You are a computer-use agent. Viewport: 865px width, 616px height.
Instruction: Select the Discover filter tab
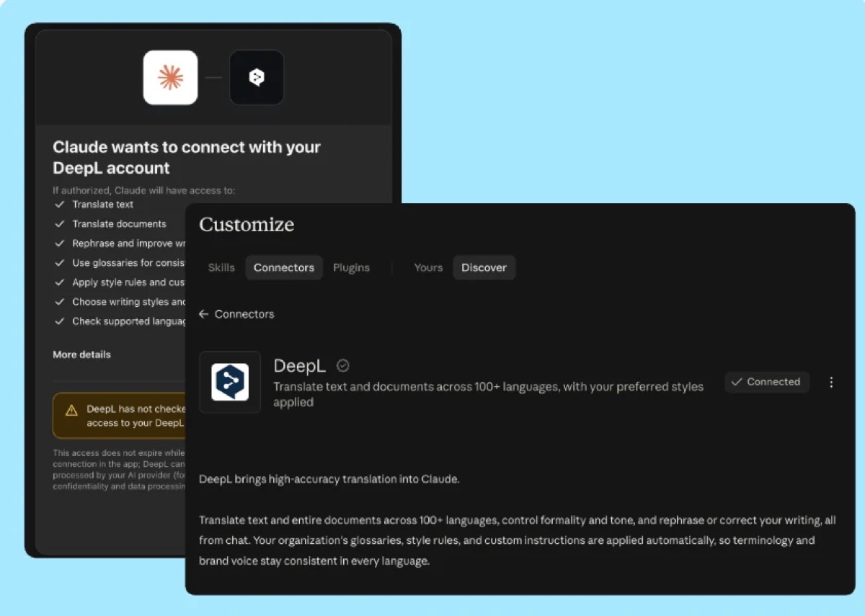484,267
